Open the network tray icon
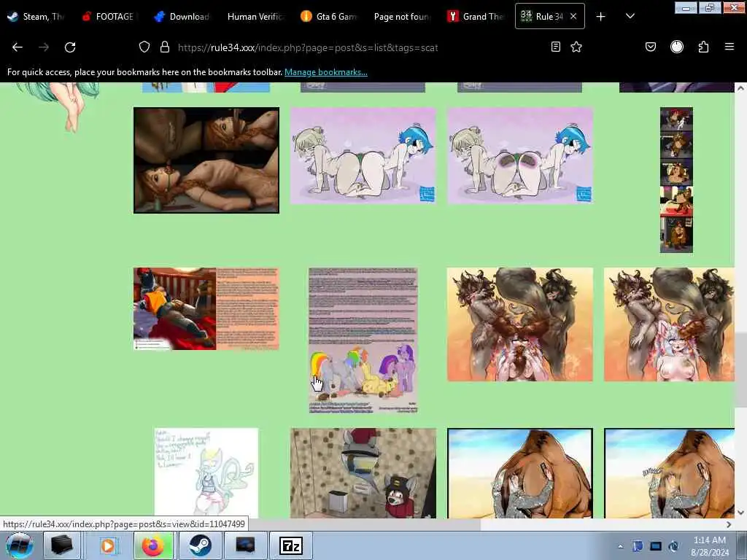 click(656, 545)
